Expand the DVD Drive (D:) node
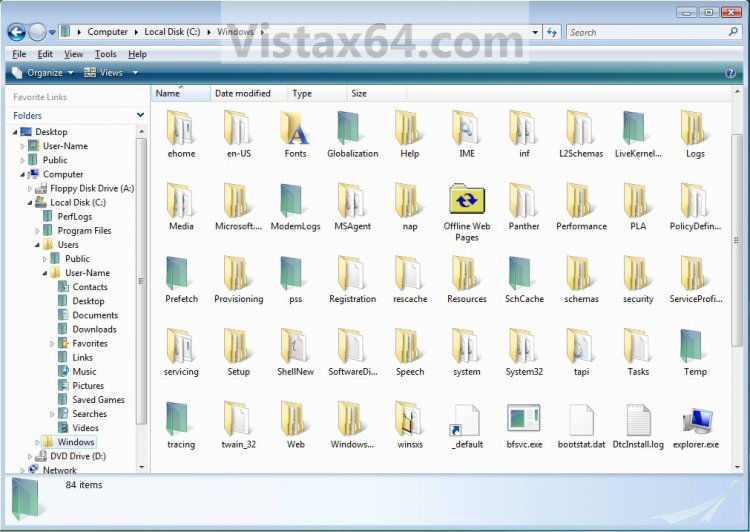750x532 pixels. pyautogui.click(x=30, y=456)
